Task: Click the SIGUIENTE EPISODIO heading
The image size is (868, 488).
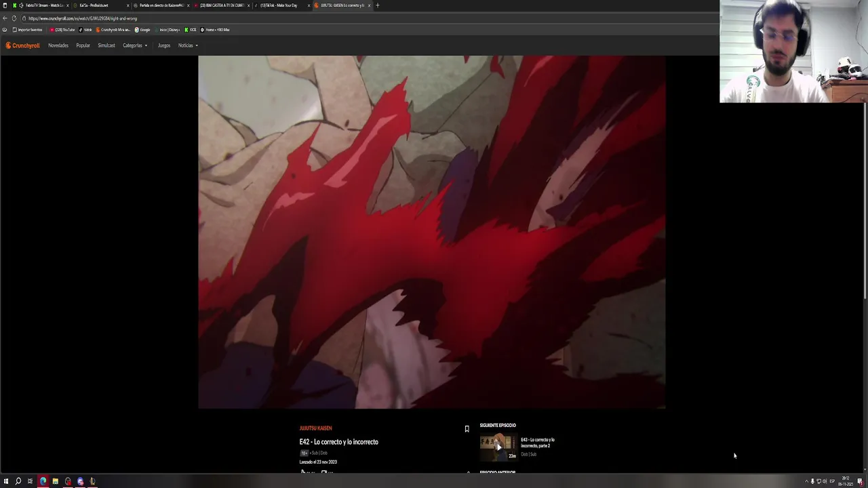Action: coord(498,426)
